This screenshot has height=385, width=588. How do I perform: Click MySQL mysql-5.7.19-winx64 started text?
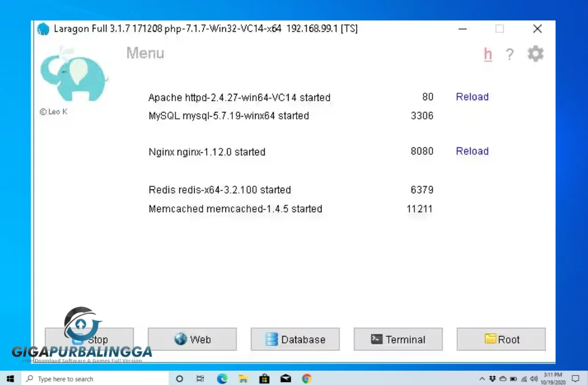229,115
